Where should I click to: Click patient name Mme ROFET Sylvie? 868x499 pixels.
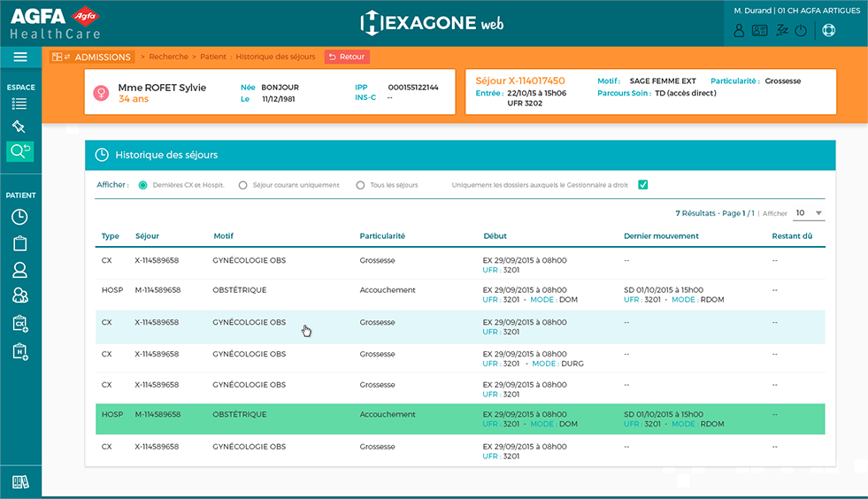coord(162,88)
